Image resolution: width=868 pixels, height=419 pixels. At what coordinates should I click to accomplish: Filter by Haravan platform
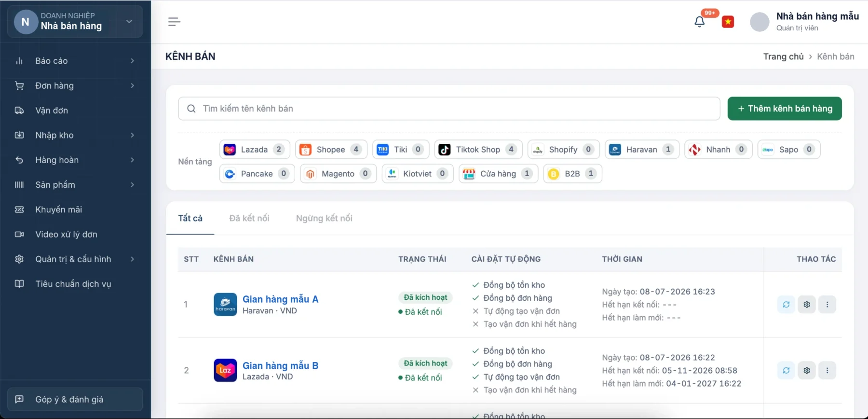[x=642, y=150]
